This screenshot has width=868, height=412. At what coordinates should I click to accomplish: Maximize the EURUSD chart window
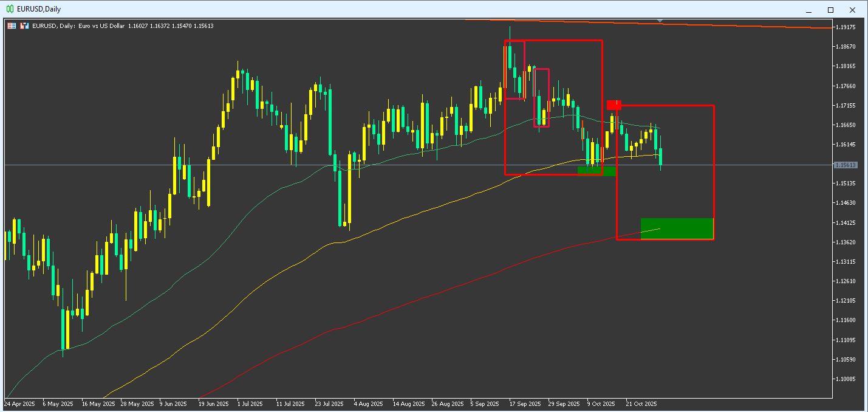[830, 10]
